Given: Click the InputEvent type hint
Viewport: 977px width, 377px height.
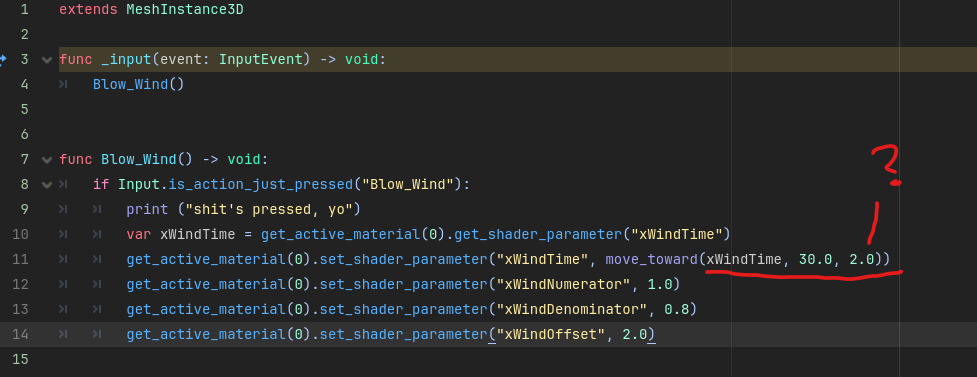Looking at the screenshot, I should tap(264, 60).
